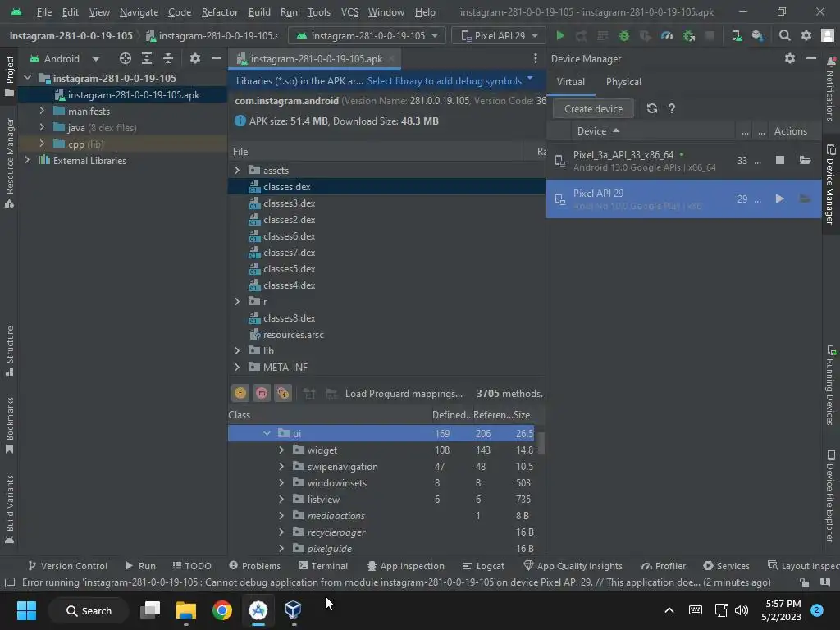The image size is (840, 630).
Task: Open the Refactor menu
Action: click(219, 11)
